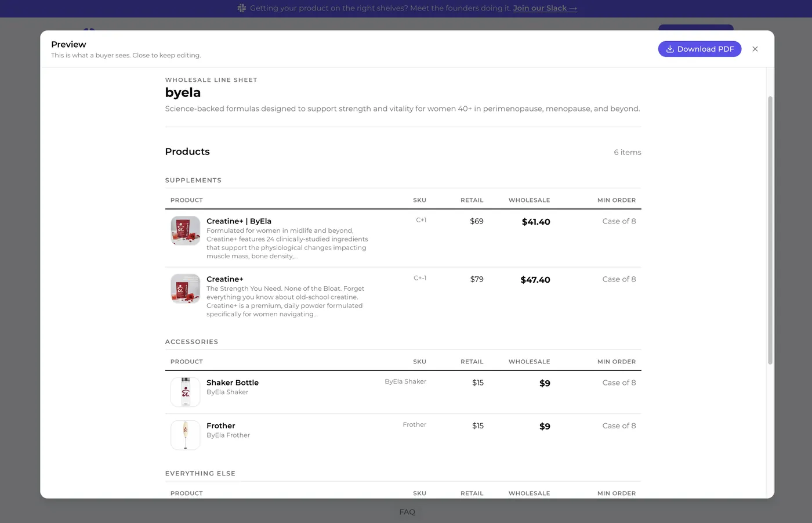Click the 'Products' section heading

187,152
